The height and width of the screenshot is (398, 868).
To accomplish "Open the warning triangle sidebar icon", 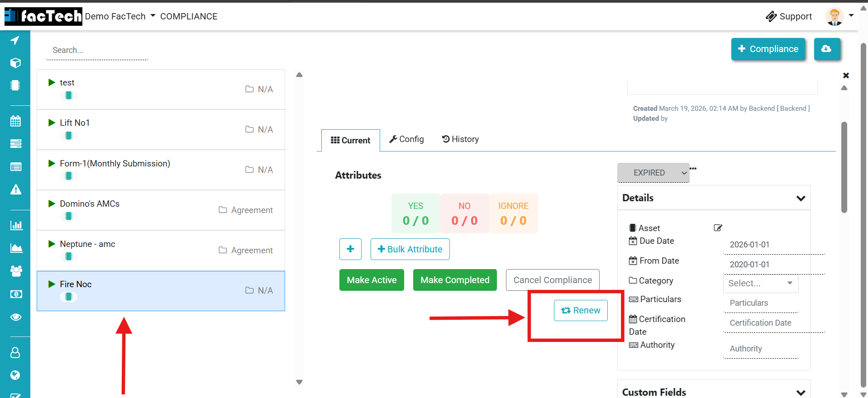I will point(15,190).
